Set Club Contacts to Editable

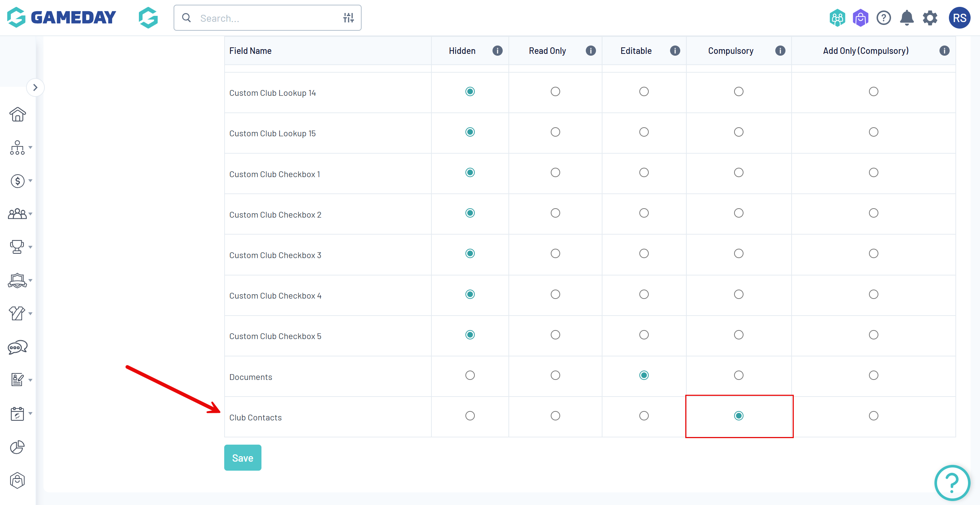tap(644, 416)
